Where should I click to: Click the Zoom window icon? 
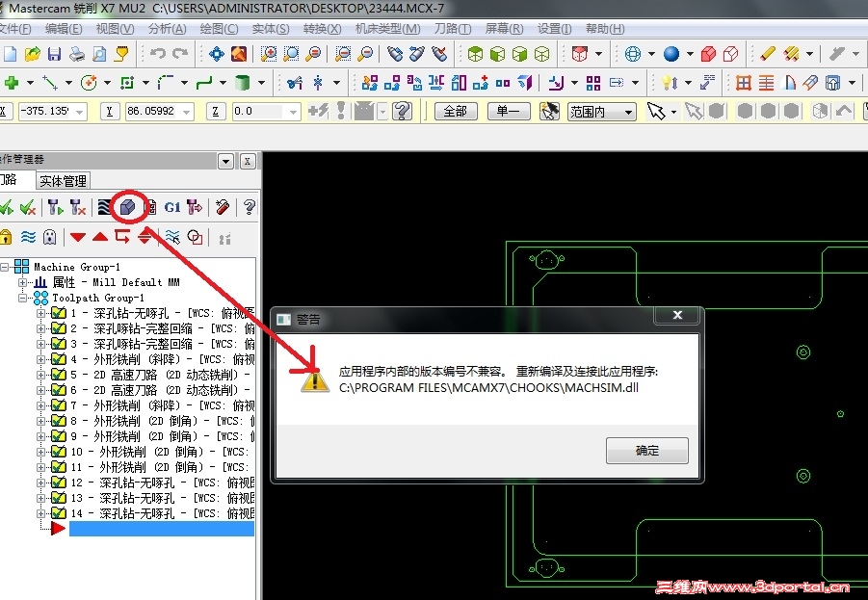pos(269,54)
